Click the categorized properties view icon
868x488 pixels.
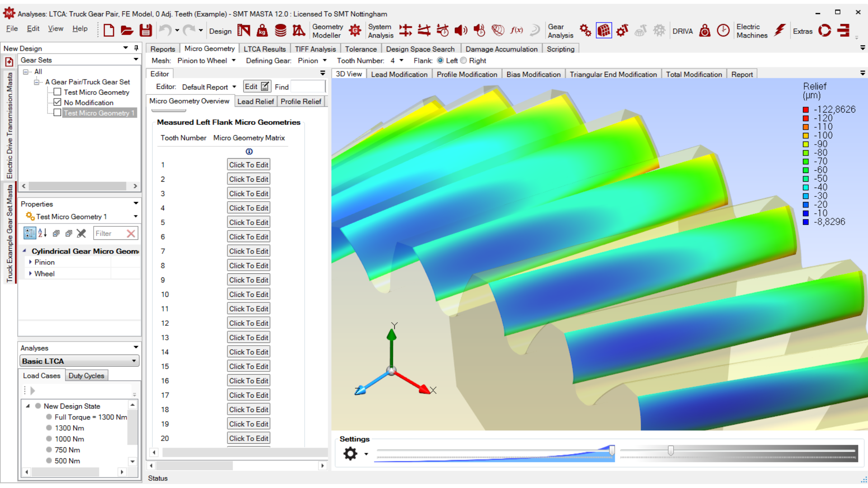(30, 233)
